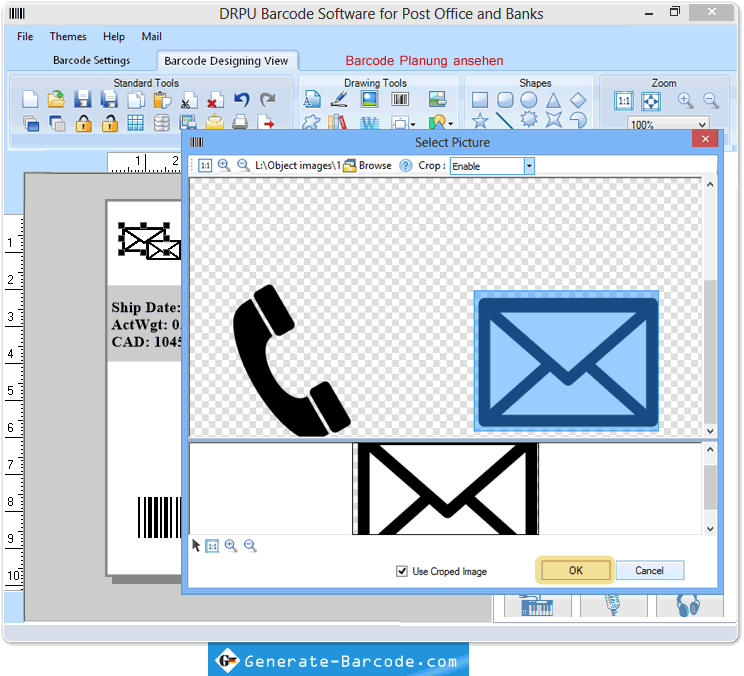Select the multi-point Burst shape
This screenshot has height=676, width=744.
pos(529,119)
